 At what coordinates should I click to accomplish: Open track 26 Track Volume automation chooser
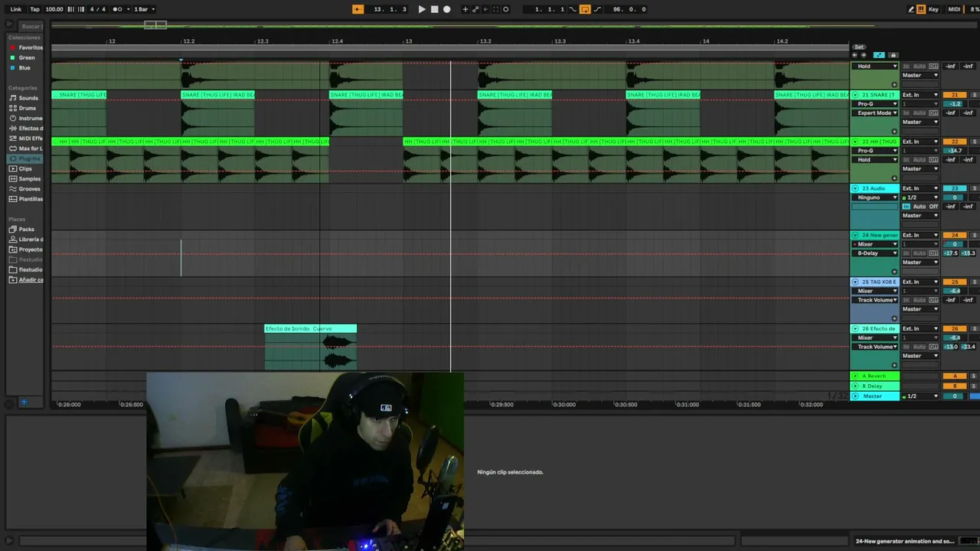click(x=875, y=347)
